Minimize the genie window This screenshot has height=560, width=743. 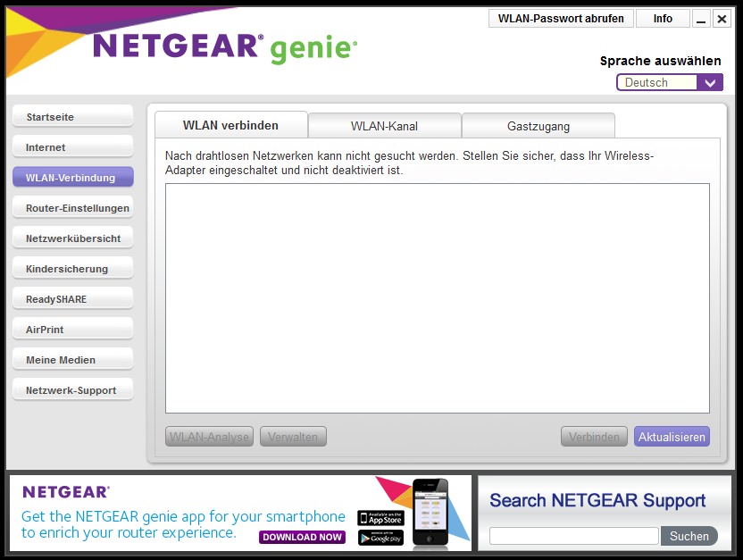click(701, 19)
